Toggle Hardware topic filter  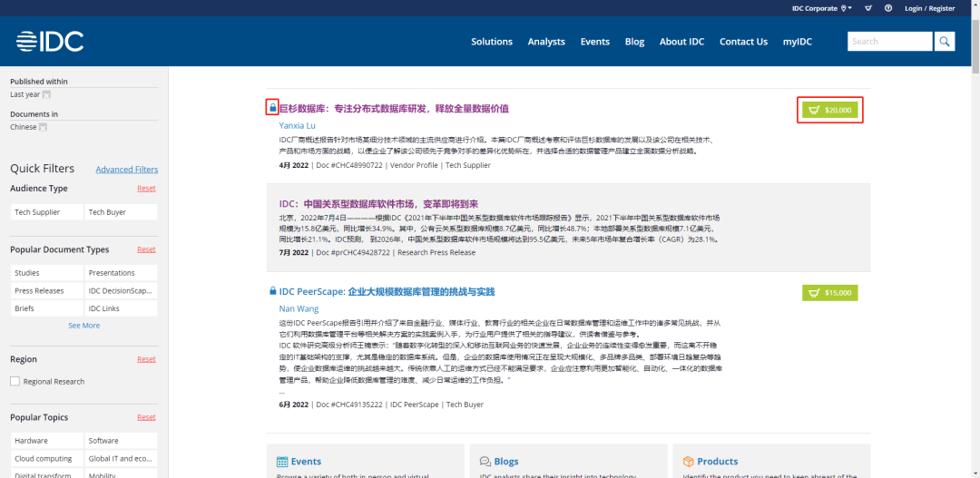47,441
